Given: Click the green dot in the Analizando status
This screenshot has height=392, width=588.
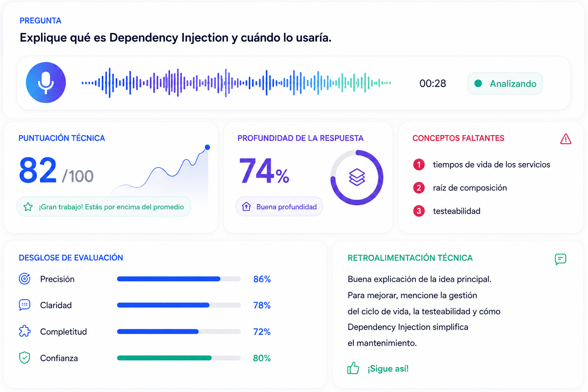Looking at the screenshot, I should click(478, 83).
